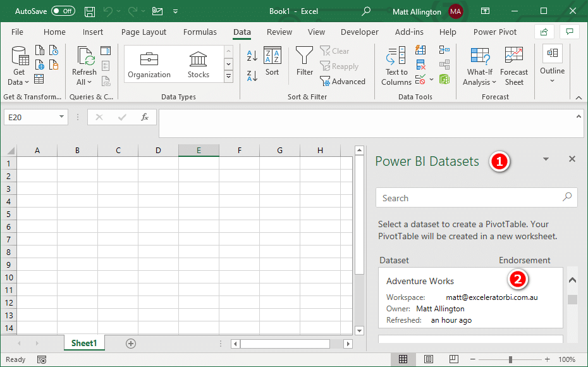Sort descending Z to A
588x367 pixels.
pos(252,75)
